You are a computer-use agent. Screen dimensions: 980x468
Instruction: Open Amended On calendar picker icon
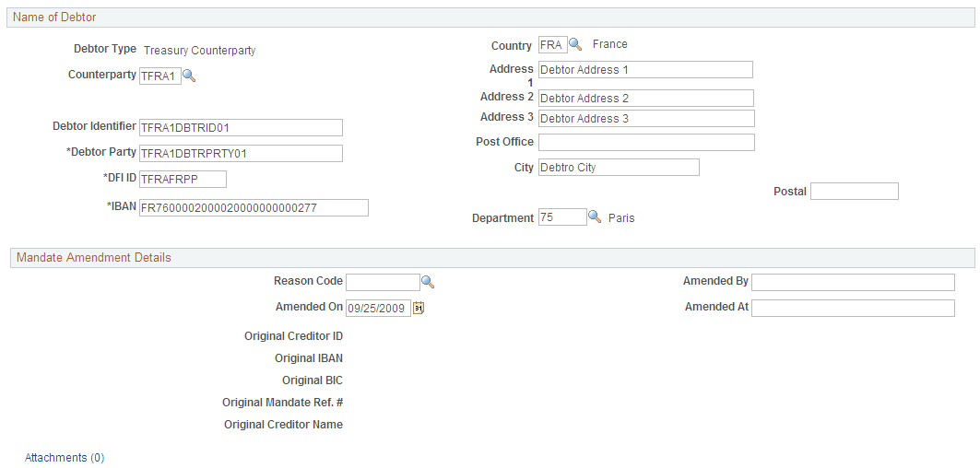click(x=419, y=308)
